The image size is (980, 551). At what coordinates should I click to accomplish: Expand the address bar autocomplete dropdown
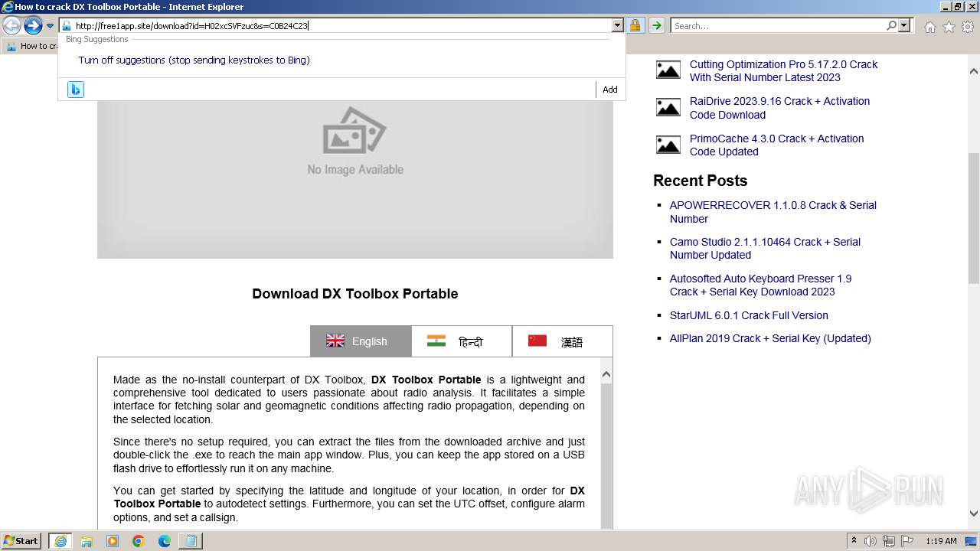pos(618,26)
